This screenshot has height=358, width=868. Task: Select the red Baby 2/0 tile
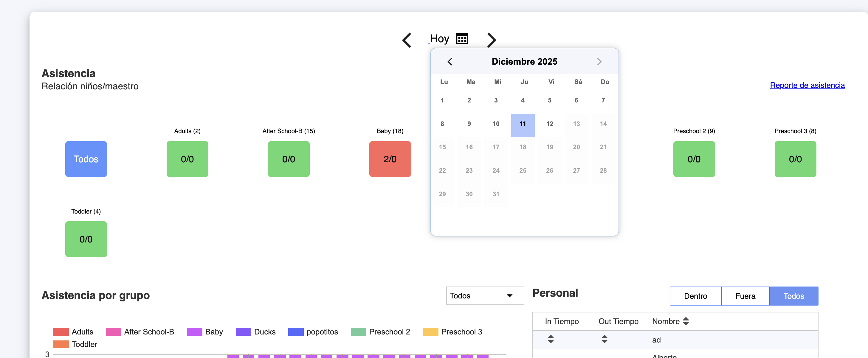[x=390, y=159]
